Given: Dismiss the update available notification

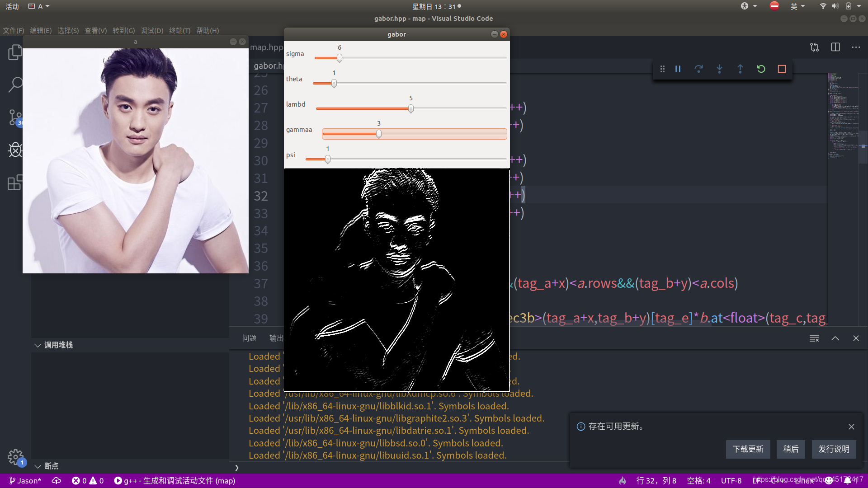Looking at the screenshot, I should tap(851, 427).
